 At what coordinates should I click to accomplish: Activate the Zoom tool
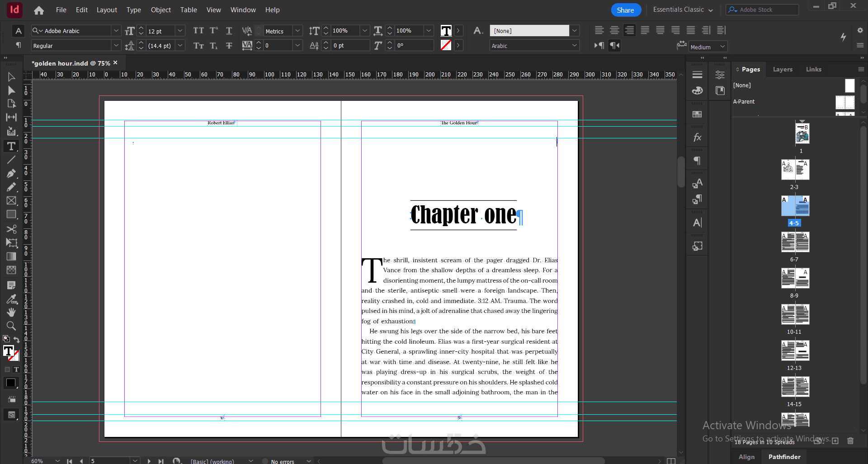11,326
